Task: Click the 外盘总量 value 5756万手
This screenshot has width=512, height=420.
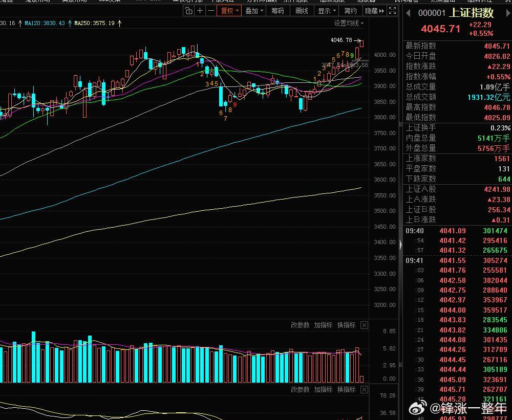Action: [x=494, y=148]
